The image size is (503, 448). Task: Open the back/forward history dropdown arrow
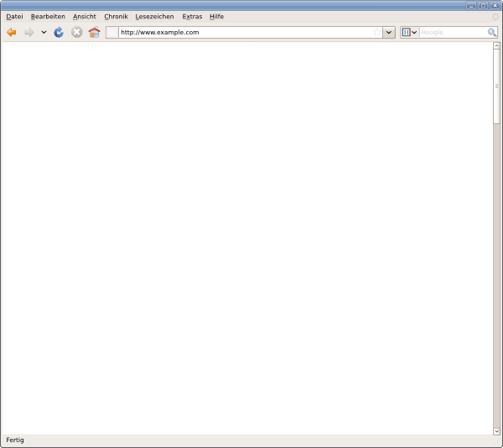click(x=44, y=33)
